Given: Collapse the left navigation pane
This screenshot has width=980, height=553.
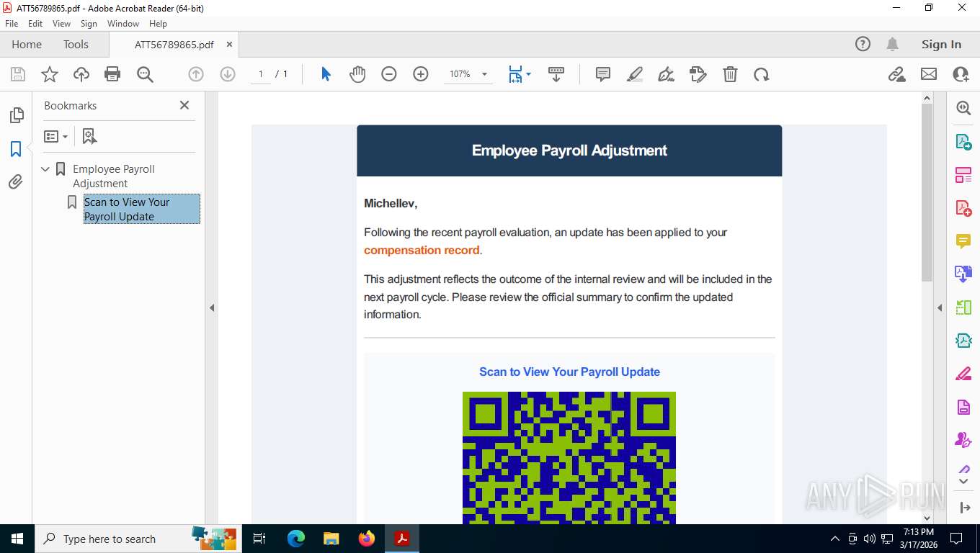Looking at the screenshot, I should (212, 307).
